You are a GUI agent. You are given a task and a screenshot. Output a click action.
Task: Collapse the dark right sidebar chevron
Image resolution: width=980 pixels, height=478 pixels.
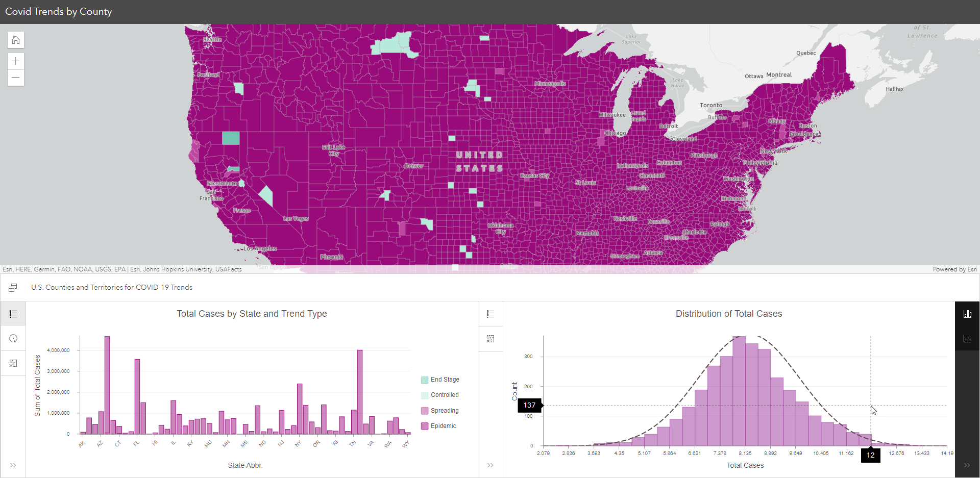(966, 465)
